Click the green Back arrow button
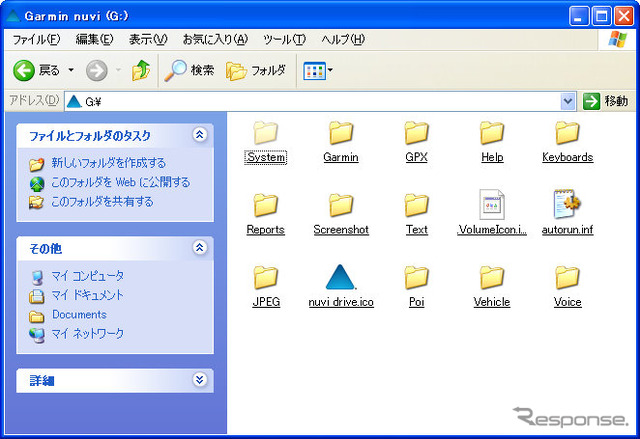This screenshot has width=640, height=439. (x=24, y=71)
